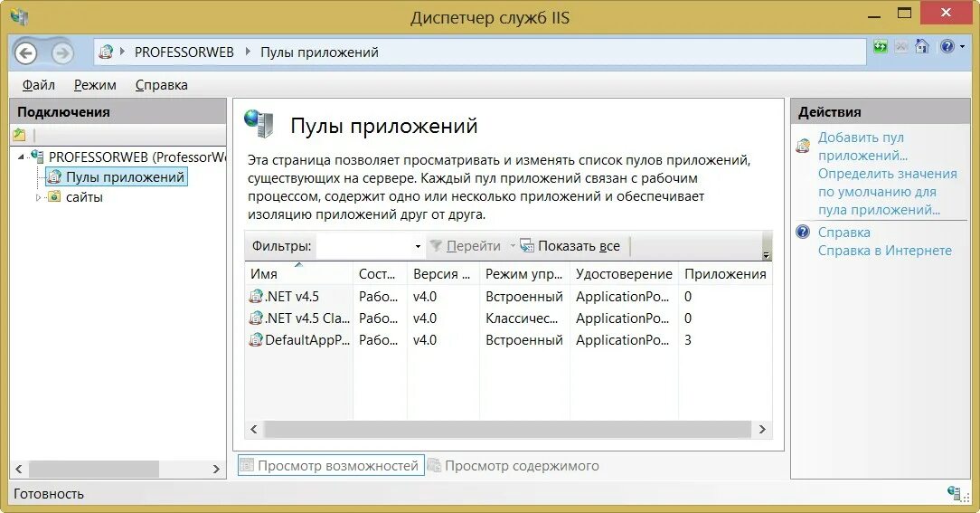Select the .NET v4.5 Cla... pool row
This screenshot has width=980, height=513.
point(509,318)
